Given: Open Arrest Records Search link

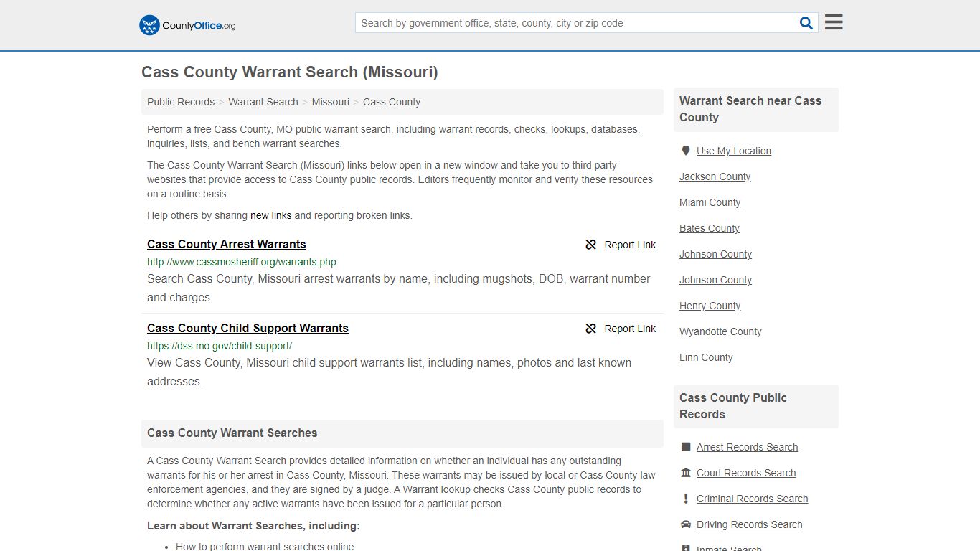Looking at the screenshot, I should [748, 447].
